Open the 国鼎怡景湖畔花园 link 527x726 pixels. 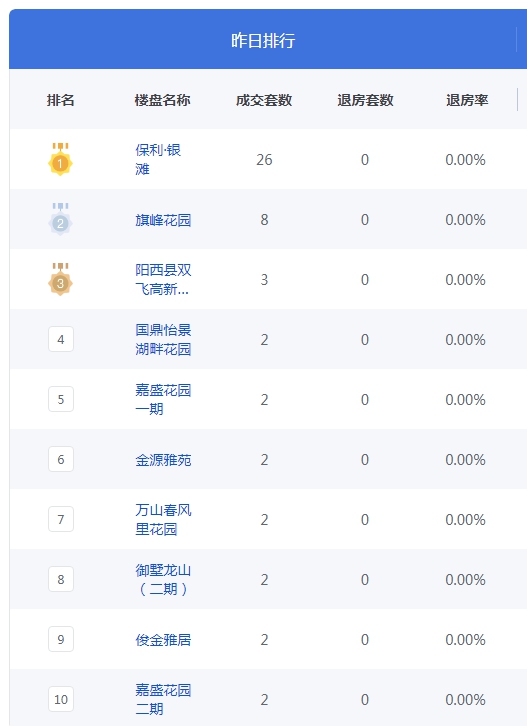[163, 339]
